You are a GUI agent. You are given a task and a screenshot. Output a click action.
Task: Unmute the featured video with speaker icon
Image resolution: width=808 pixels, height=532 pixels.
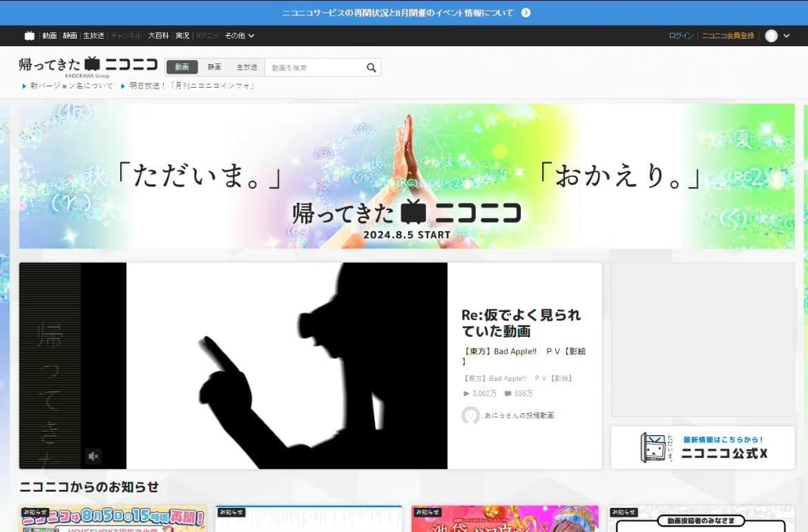tap(93, 456)
